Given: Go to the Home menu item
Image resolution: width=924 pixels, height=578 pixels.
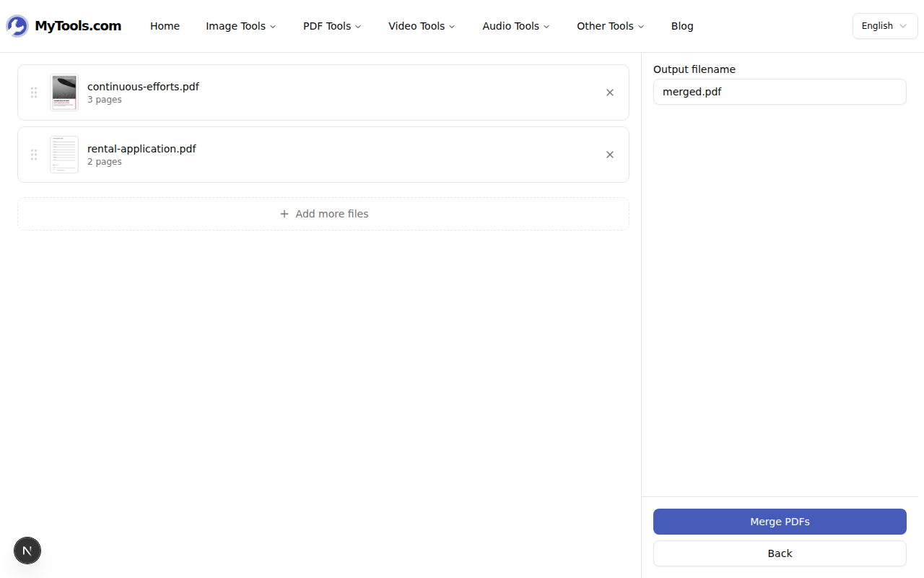Looking at the screenshot, I should (165, 26).
